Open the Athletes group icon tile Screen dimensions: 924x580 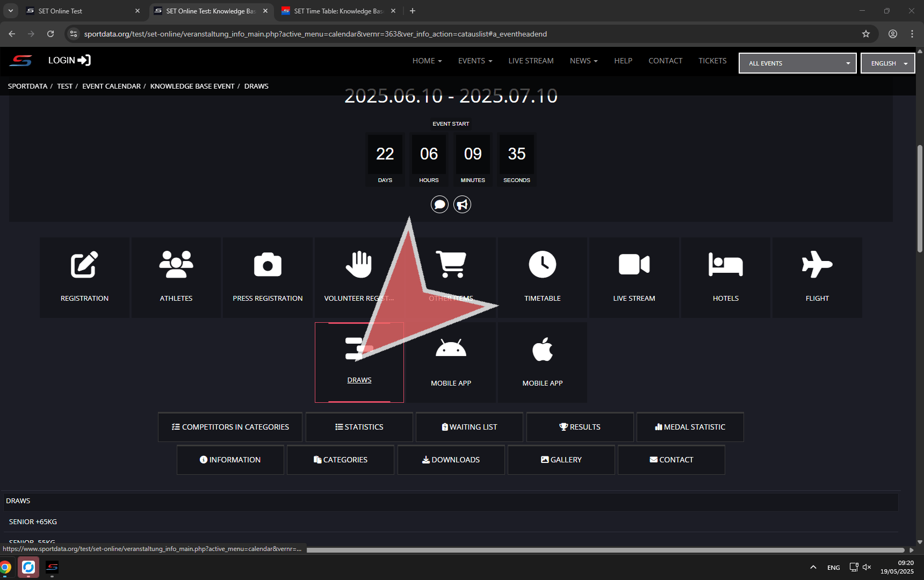point(176,265)
